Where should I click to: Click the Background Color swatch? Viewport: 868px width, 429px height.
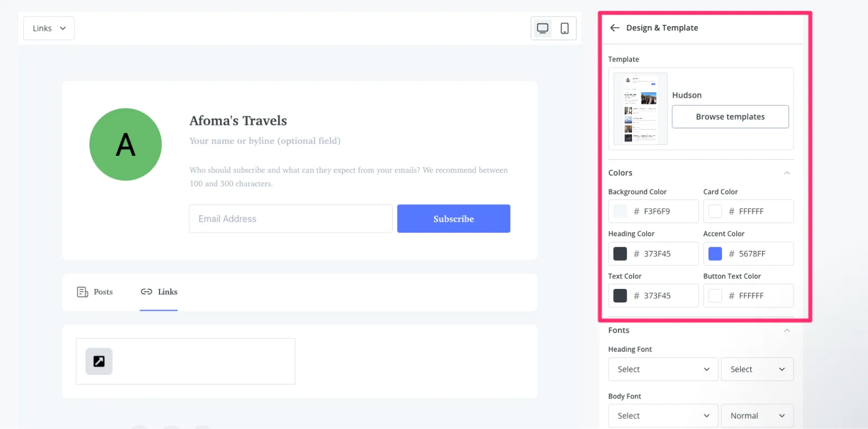click(x=620, y=211)
